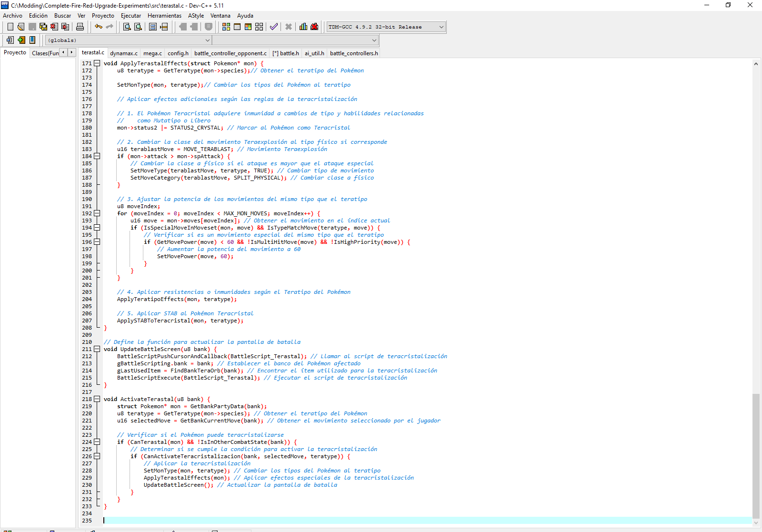This screenshot has width=762, height=532.
Task: Print terastal.c using the printer icon
Action: pos(80,27)
